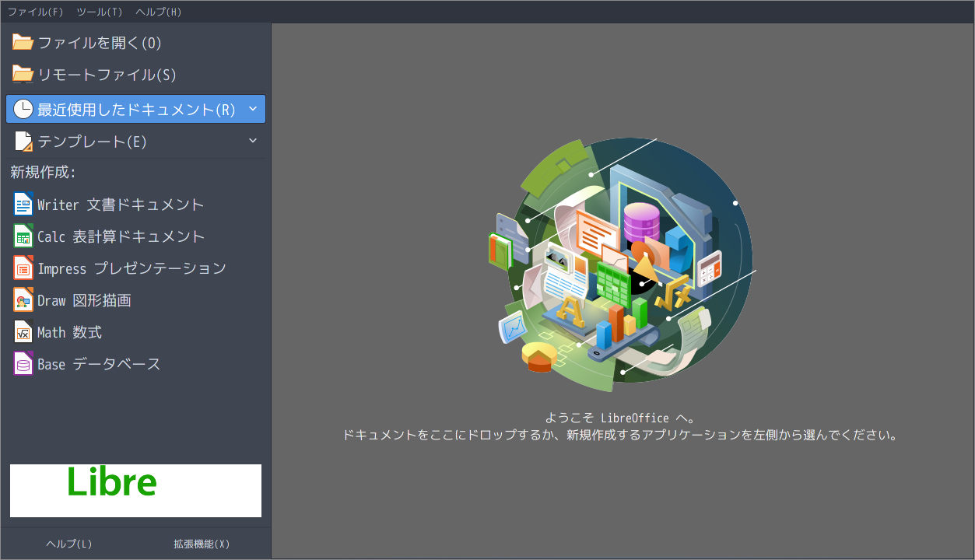Click the ヘルプ(L) button
This screenshot has width=975, height=560.
coord(69,544)
